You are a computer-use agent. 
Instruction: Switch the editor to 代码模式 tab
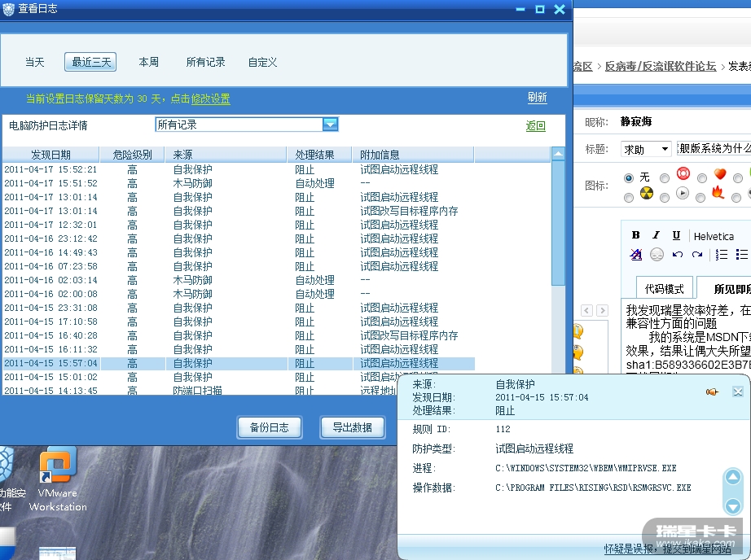coord(665,289)
